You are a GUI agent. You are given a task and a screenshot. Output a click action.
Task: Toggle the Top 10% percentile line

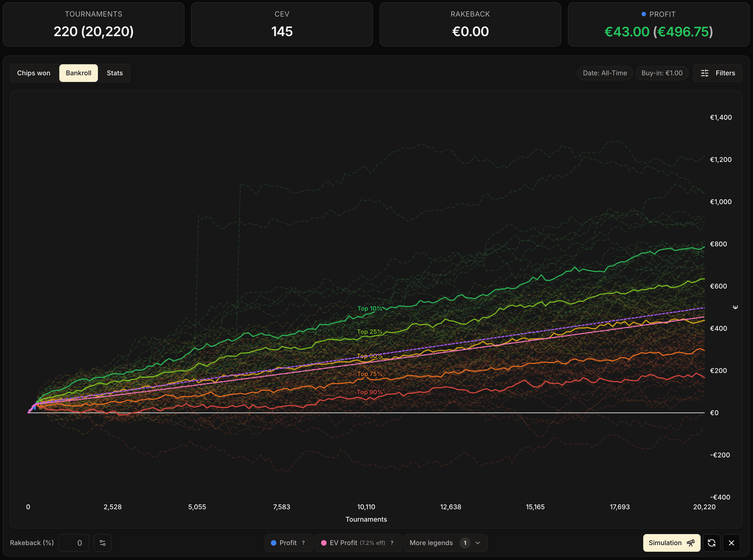tap(370, 308)
